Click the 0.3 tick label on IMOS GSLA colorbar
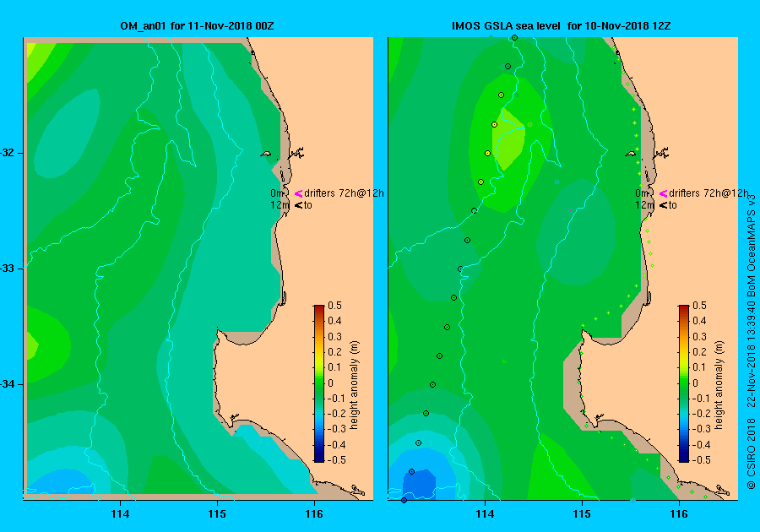Viewport: 760px width, 532px height. (x=699, y=336)
